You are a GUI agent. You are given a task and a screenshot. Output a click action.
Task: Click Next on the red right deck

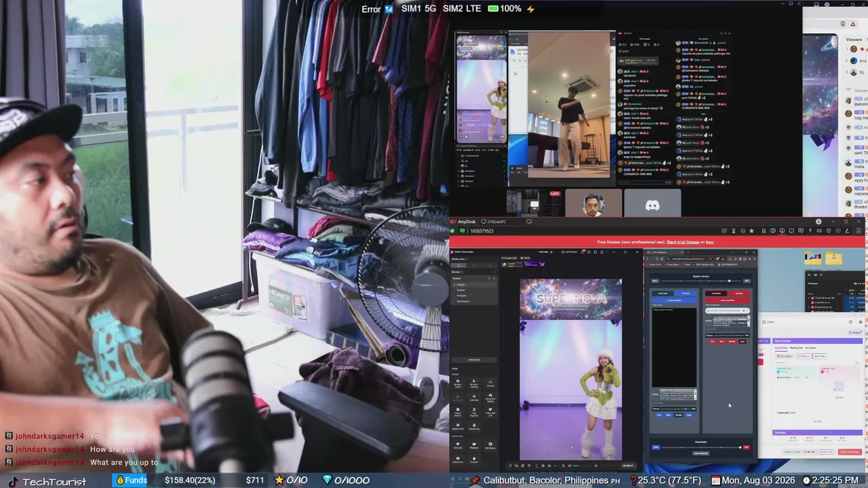[x=722, y=342]
